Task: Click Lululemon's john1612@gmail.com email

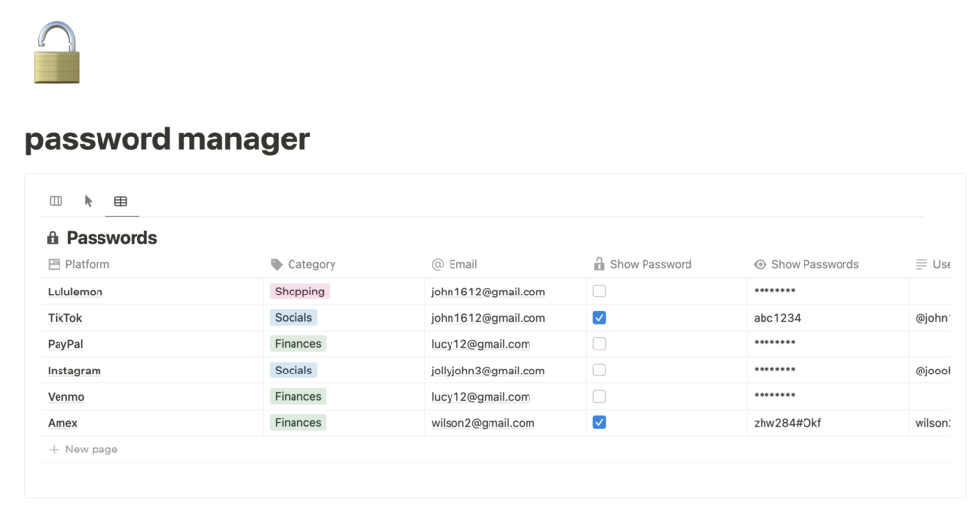Action: (x=489, y=292)
